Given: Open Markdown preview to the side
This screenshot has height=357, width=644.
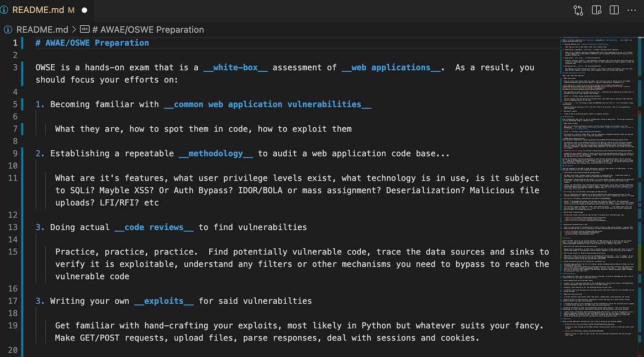Looking at the screenshot, I should (597, 10).
